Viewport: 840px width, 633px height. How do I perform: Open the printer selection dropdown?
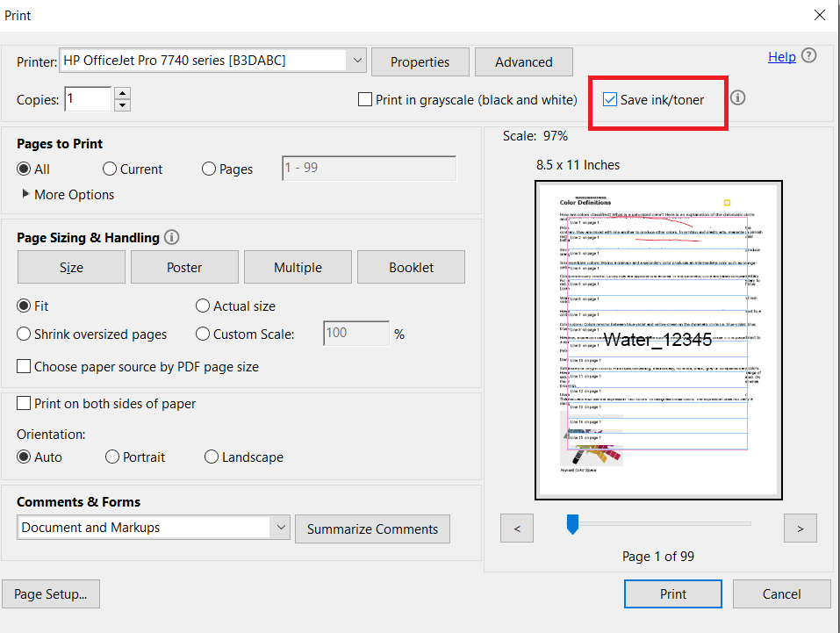[356, 60]
